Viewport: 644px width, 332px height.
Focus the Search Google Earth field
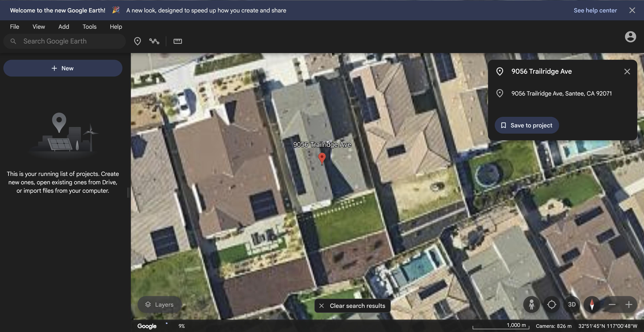65,41
